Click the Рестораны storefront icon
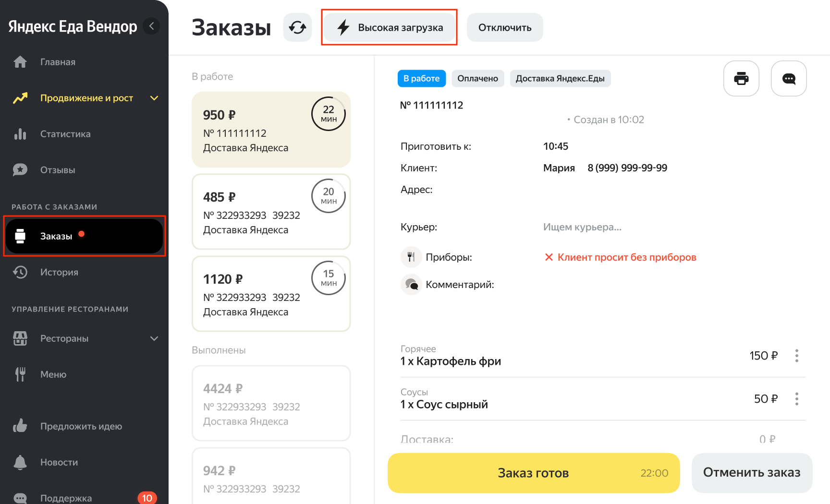The width and height of the screenshot is (830, 504). 20,338
